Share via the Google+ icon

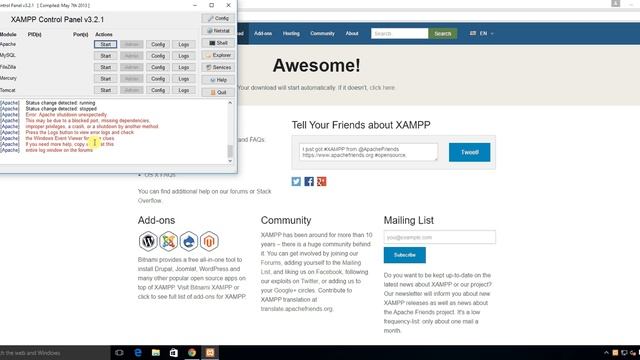(x=322, y=182)
